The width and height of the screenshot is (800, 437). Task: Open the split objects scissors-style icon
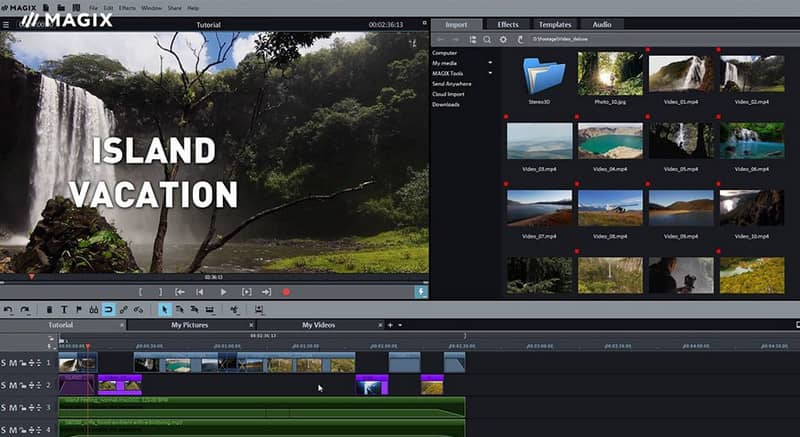pos(234,310)
